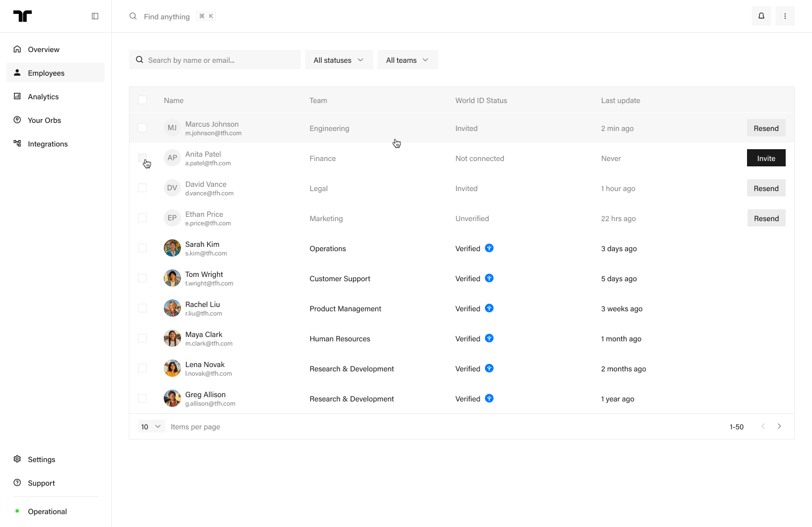Click David Vance's DV initials avatar
Screen dimensions: 812x527
[172, 188]
